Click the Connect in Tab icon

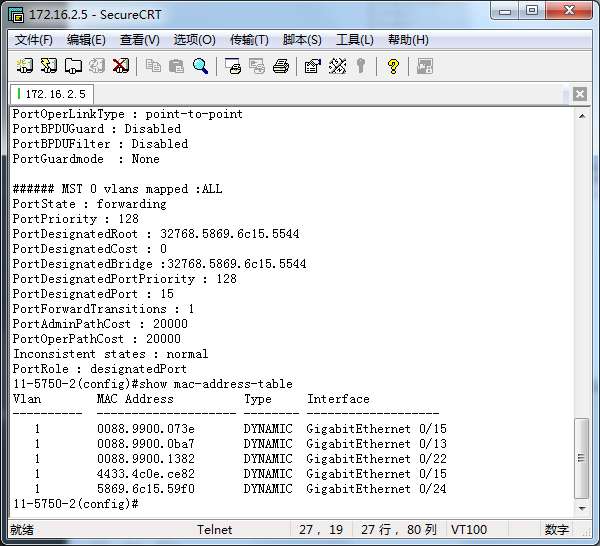coord(73,66)
